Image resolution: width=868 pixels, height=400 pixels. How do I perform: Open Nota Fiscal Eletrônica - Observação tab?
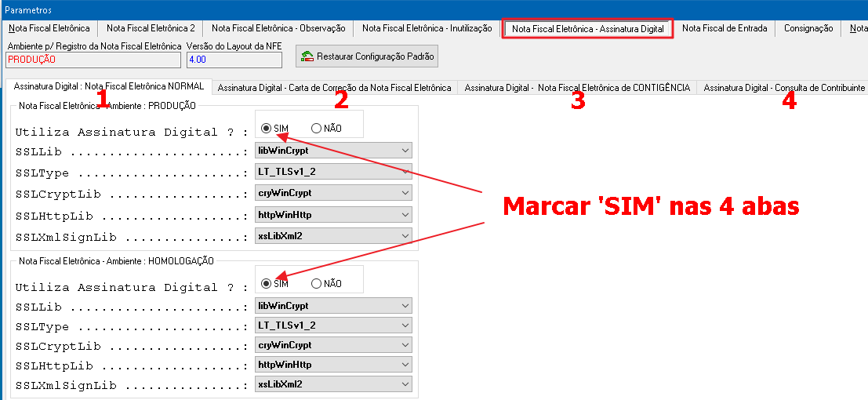coord(278,28)
